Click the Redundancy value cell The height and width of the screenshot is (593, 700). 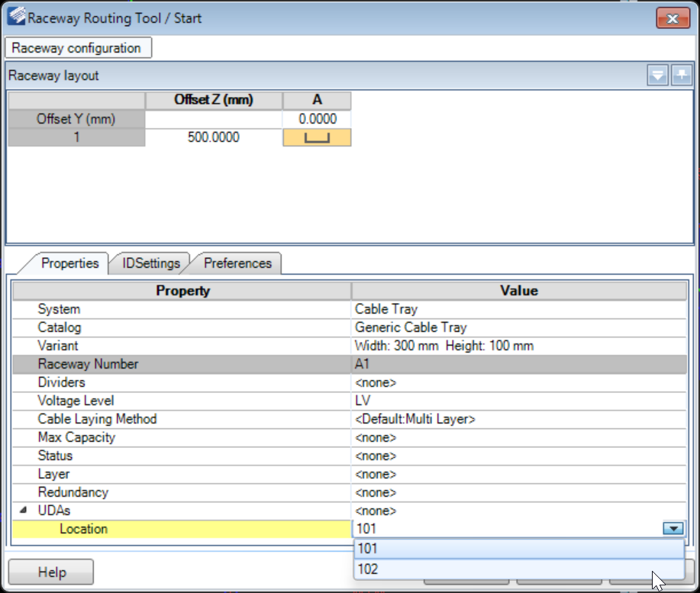[519, 492]
